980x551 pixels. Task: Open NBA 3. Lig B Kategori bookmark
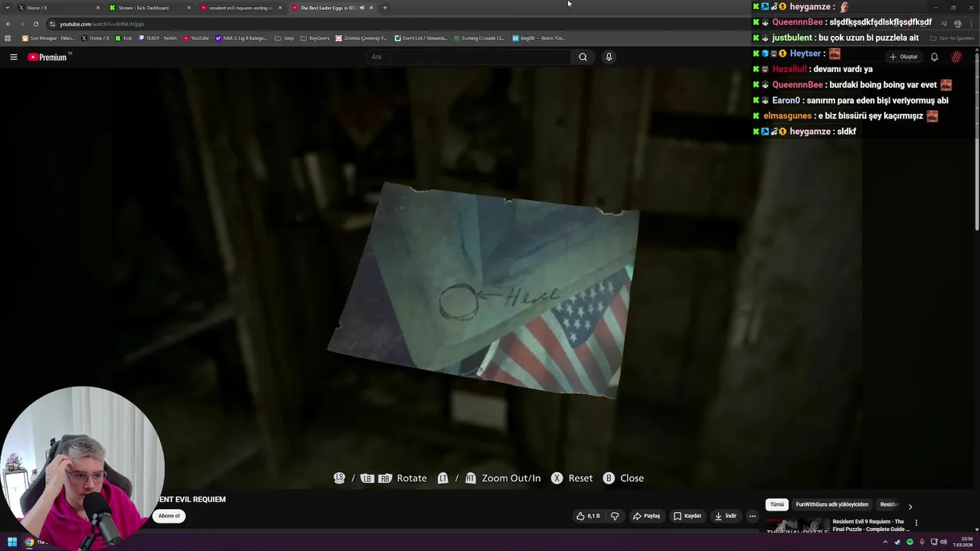point(241,37)
